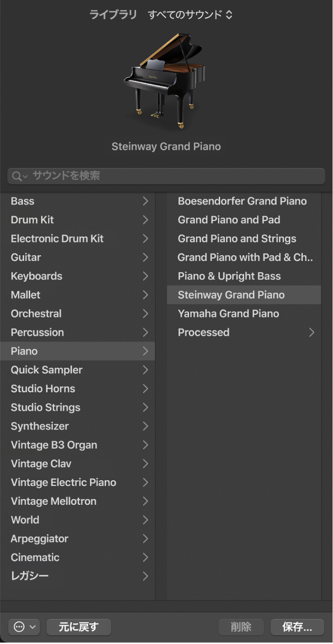Click the 保存... save button
The width and height of the screenshot is (333, 644).
[x=298, y=627]
